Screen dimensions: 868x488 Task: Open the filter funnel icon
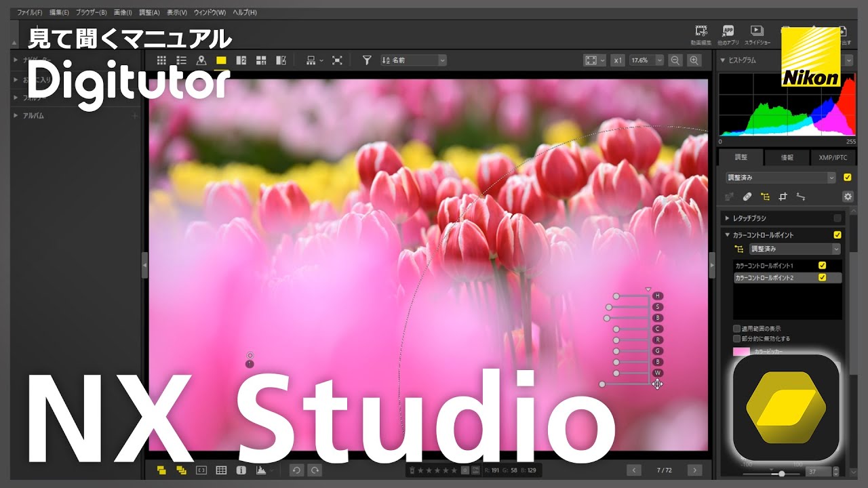coord(367,60)
